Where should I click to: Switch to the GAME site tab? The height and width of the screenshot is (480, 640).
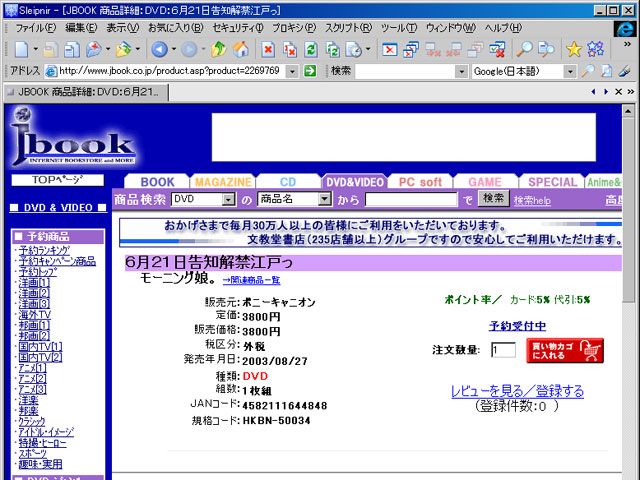pos(485,182)
